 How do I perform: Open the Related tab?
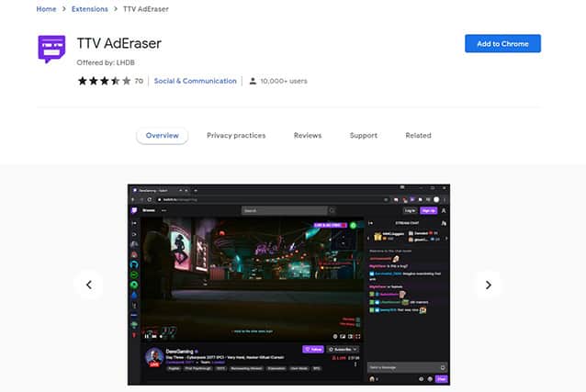418,135
